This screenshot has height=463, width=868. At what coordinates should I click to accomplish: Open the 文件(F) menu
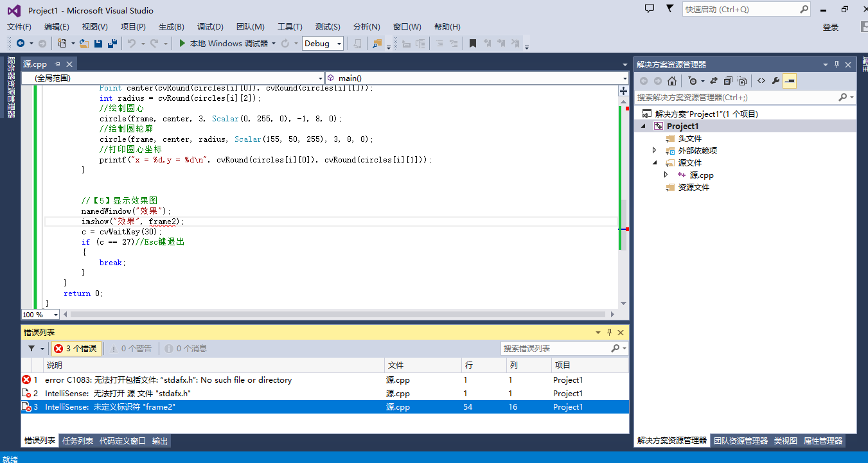[19, 26]
